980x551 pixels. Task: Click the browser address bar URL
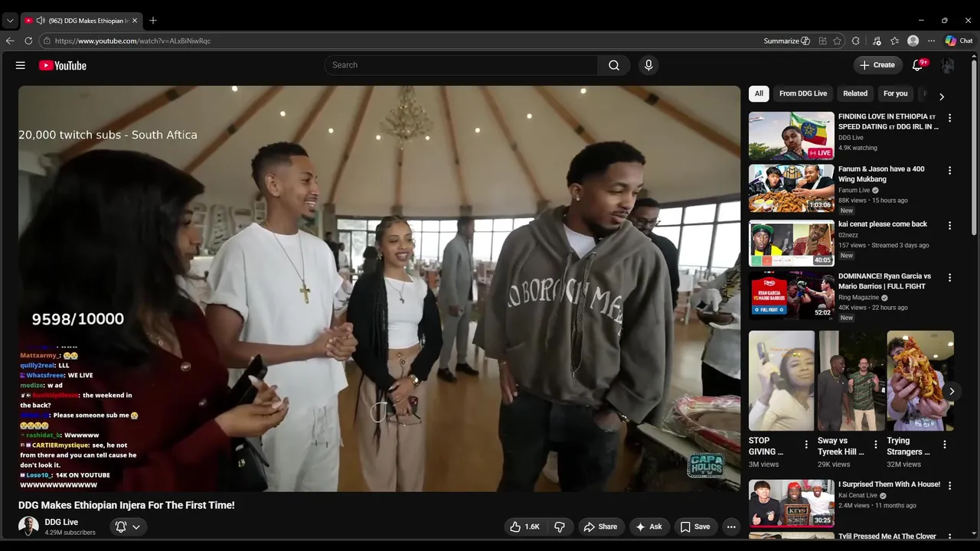[x=132, y=41]
